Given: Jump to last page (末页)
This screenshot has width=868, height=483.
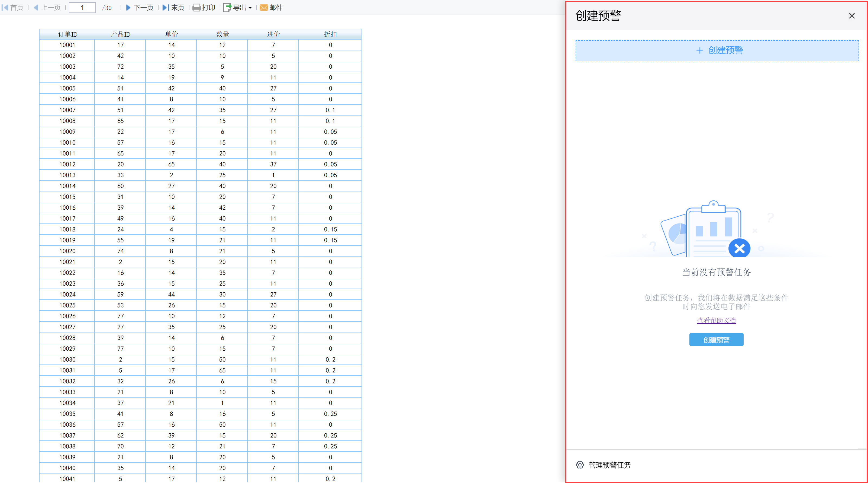Looking at the screenshot, I should coord(173,7).
